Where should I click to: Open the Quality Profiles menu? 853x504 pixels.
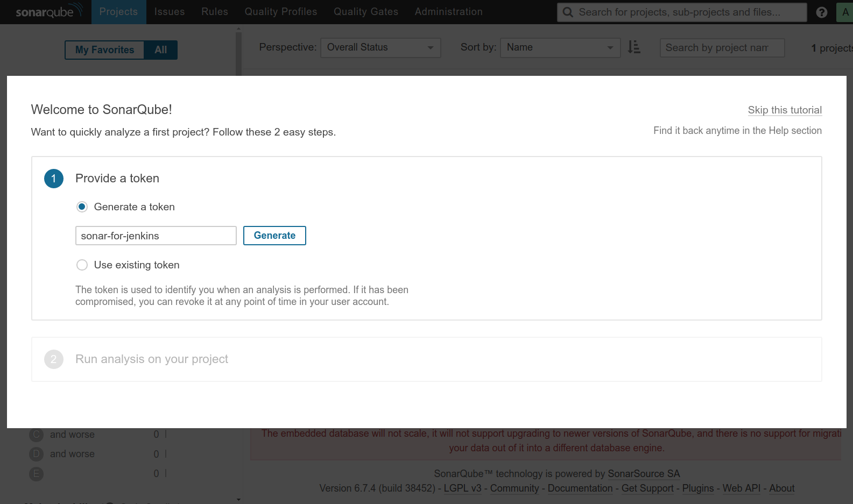(281, 12)
